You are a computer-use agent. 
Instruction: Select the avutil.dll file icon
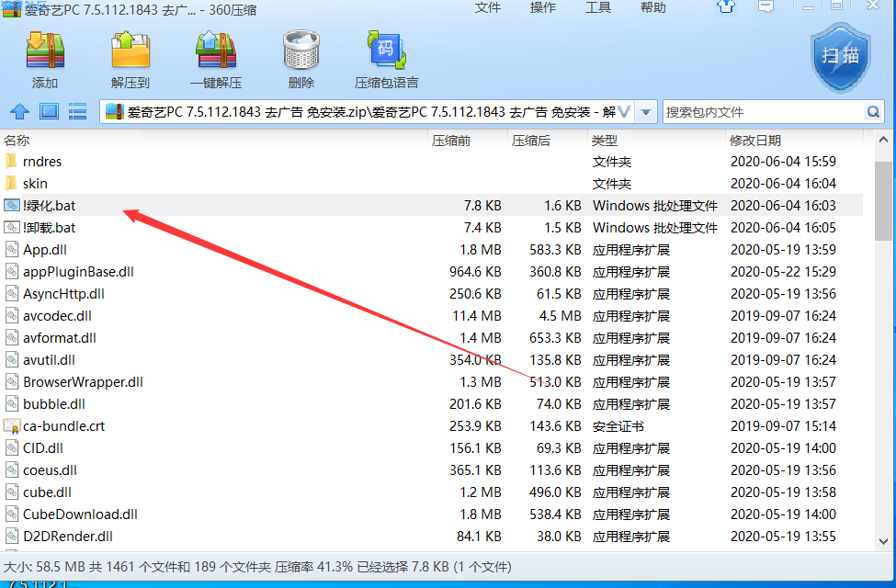click(x=12, y=360)
